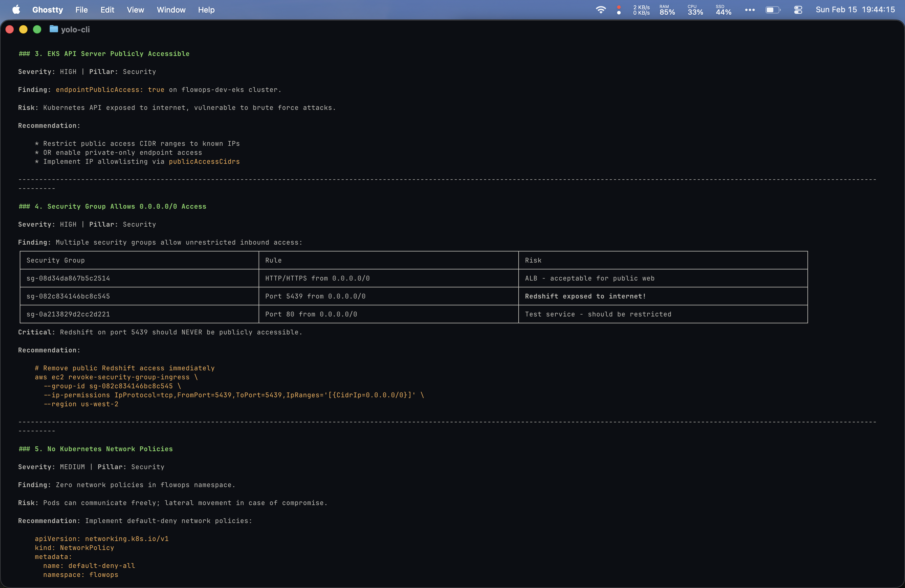Open the Window menu
The width and height of the screenshot is (905, 588).
171,10
